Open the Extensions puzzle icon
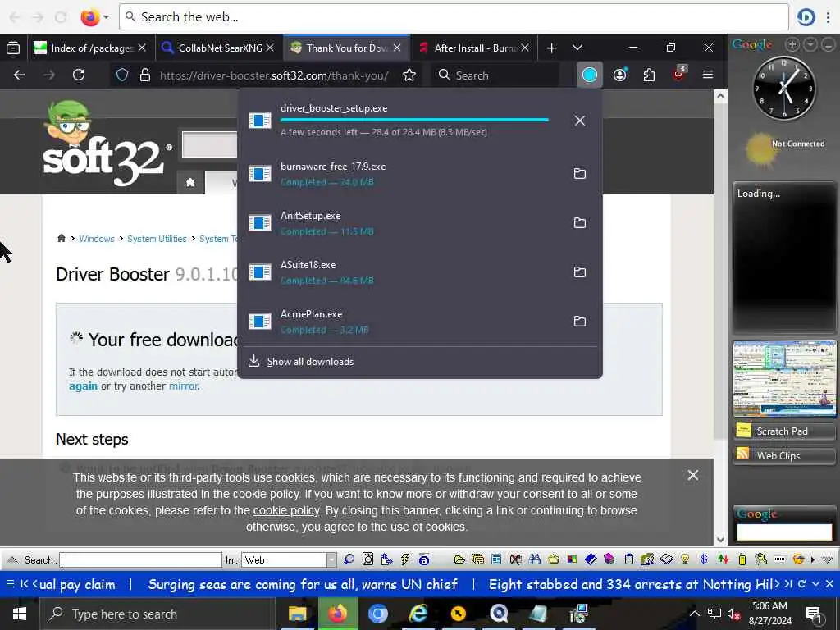840x630 pixels. 650,75
